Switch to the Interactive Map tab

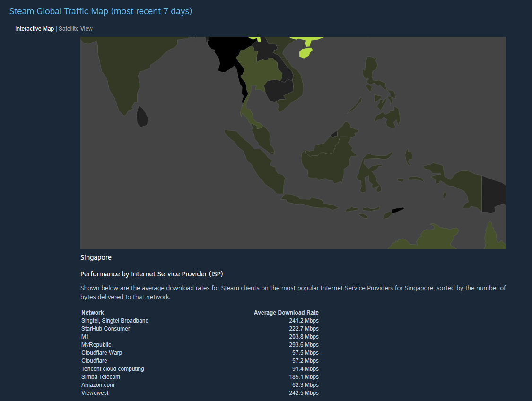(34, 29)
